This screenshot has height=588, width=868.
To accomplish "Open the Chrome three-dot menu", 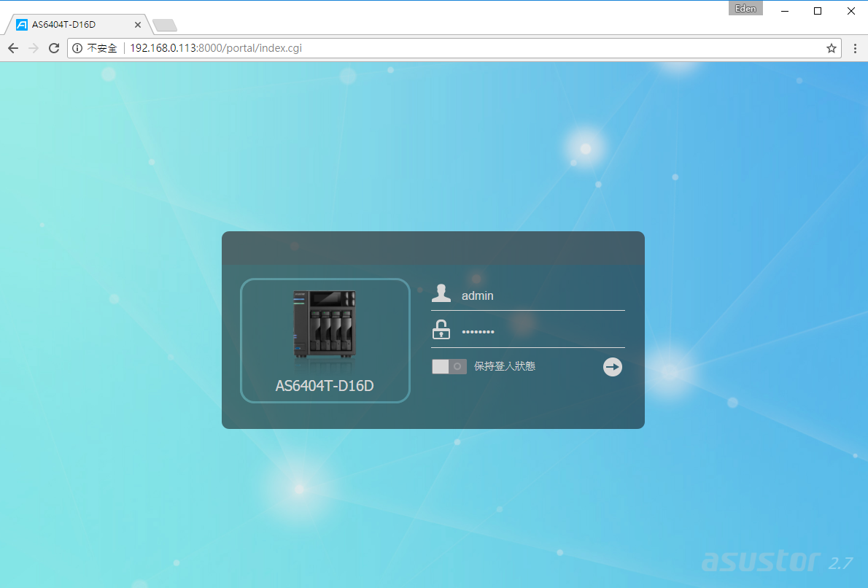I will (x=855, y=48).
